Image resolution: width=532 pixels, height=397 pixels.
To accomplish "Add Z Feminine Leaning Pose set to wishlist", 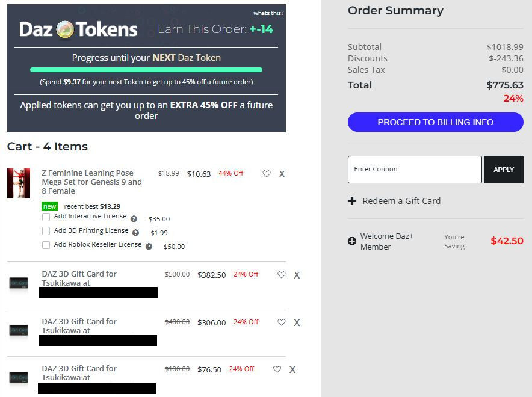I will pyautogui.click(x=267, y=174).
